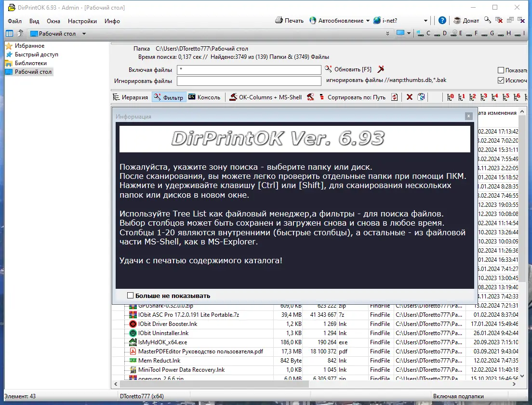Select Избранное in the left tree
Viewport: 532px width, 405px height.
click(x=26, y=45)
